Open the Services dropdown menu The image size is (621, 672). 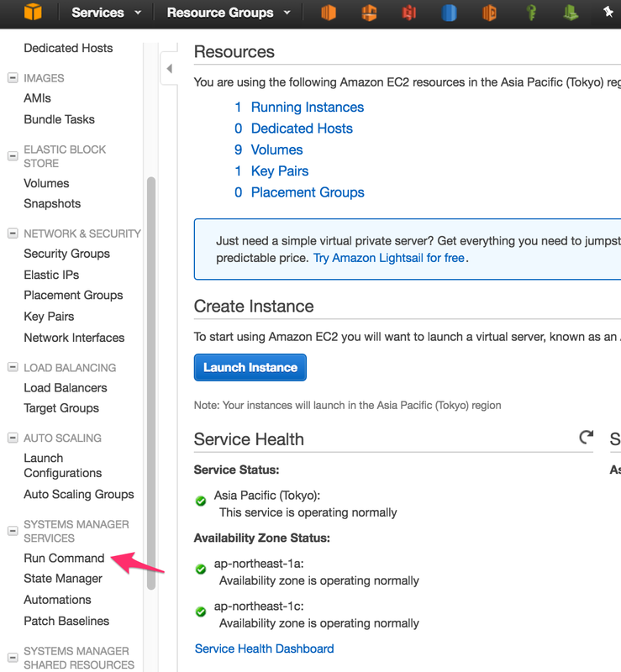point(107,13)
